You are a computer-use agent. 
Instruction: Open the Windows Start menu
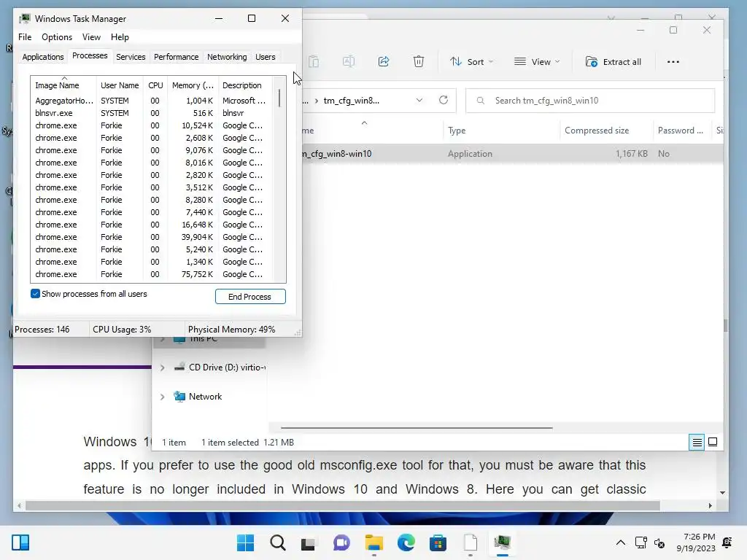[245, 542]
